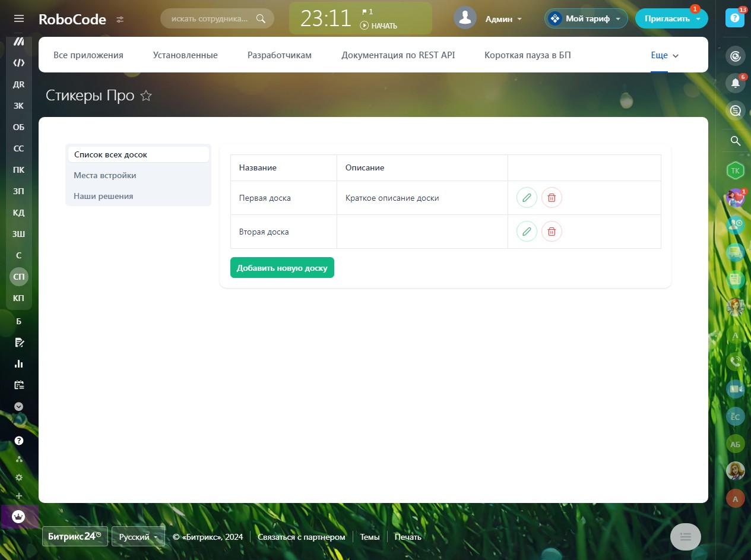Click Связаться с партнером link

(301, 537)
